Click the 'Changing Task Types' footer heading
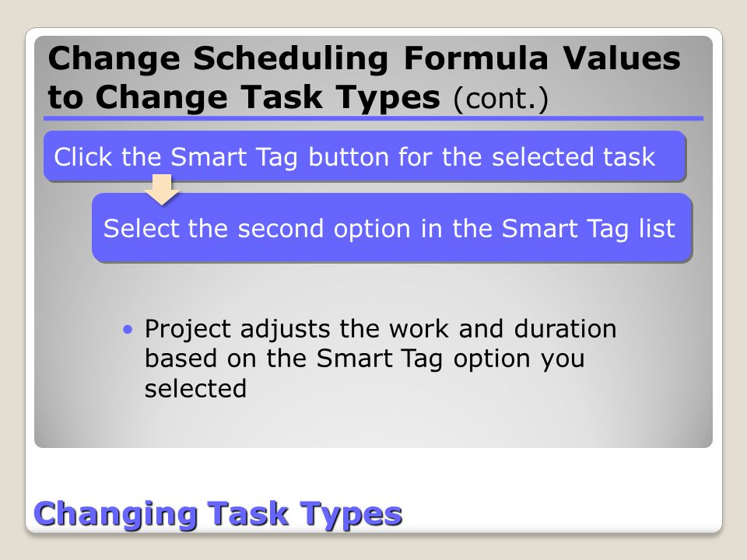The height and width of the screenshot is (560, 747). (x=218, y=514)
